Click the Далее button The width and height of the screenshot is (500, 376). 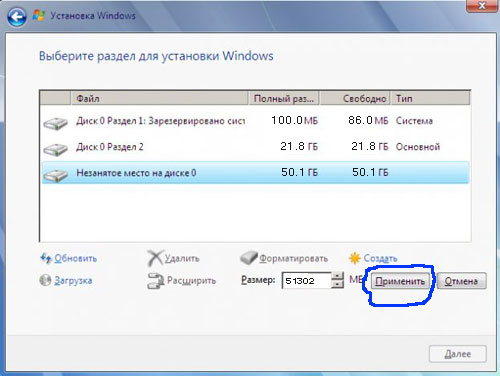tap(458, 354)
